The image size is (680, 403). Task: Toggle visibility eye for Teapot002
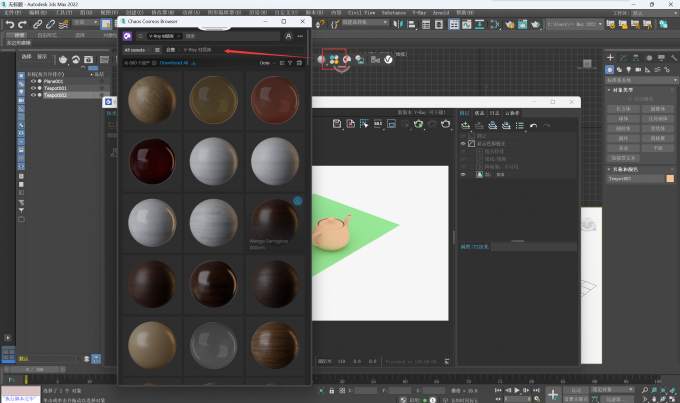[33, 95]
